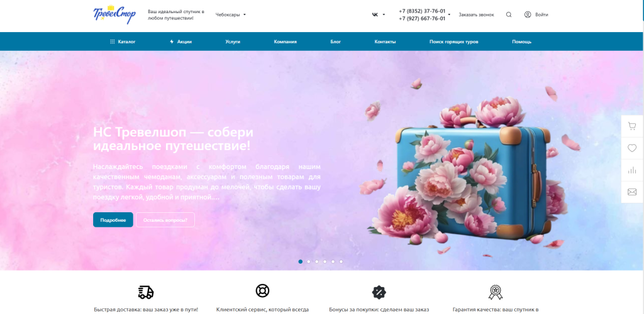Click the Заказать звонок link
The width and height of the screenshot is (644, 314).
[x=477, y=14]
